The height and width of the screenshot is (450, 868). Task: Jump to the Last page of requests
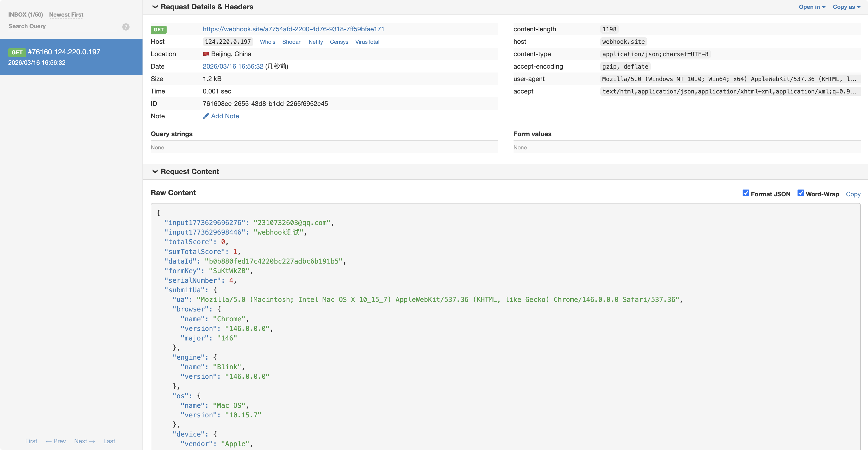(109, 441)
